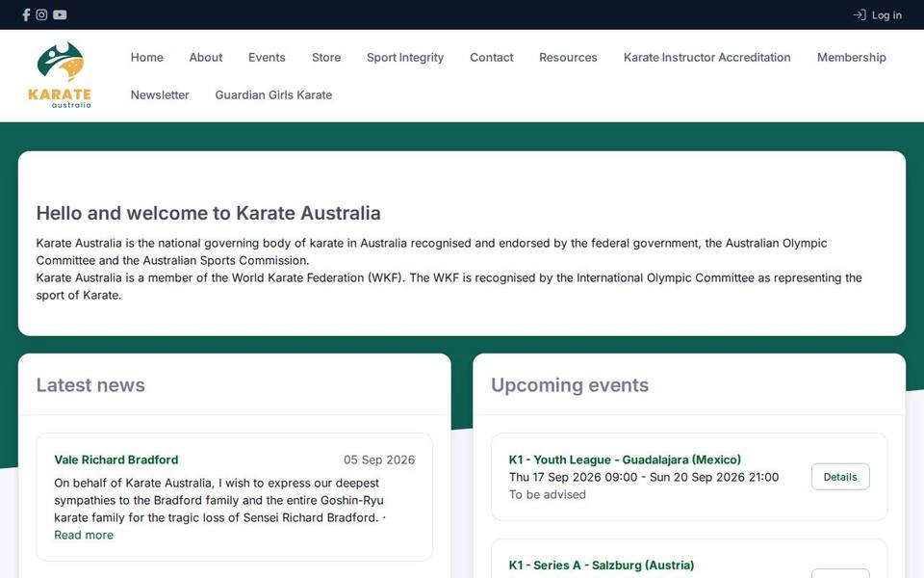924x578 pixels.
Task: Click the Log in link
Action: (x=886, y=15)
